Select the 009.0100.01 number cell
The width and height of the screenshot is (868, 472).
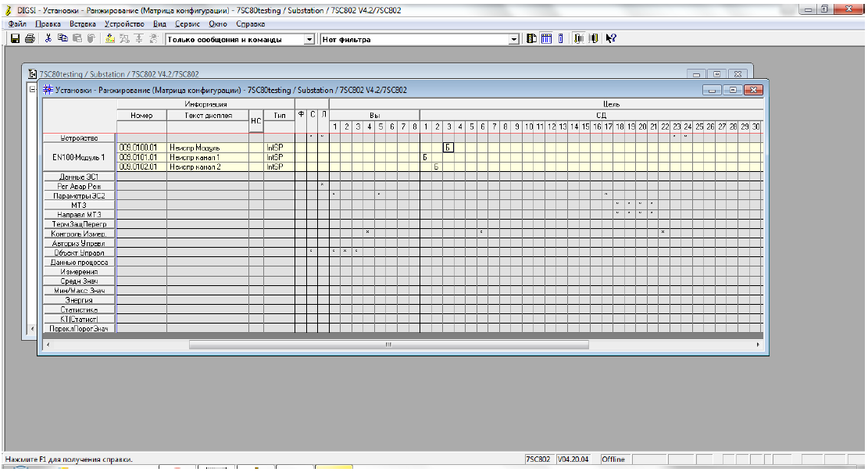141,147
